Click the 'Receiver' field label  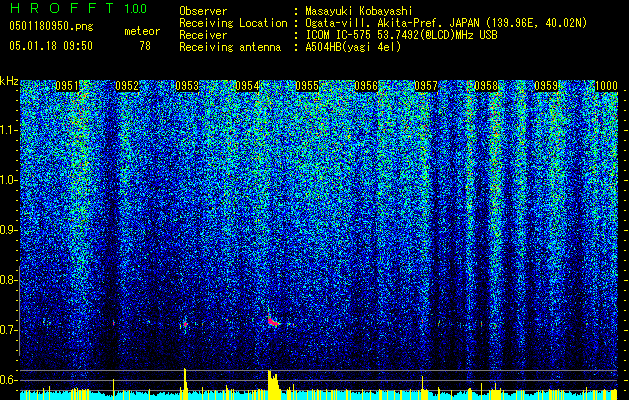pyautogui.click(x=203, y=35)
